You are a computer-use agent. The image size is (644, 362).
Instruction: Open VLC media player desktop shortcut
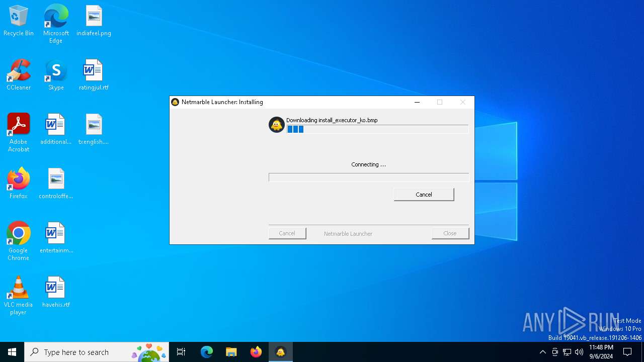click(x=19, y=296)
